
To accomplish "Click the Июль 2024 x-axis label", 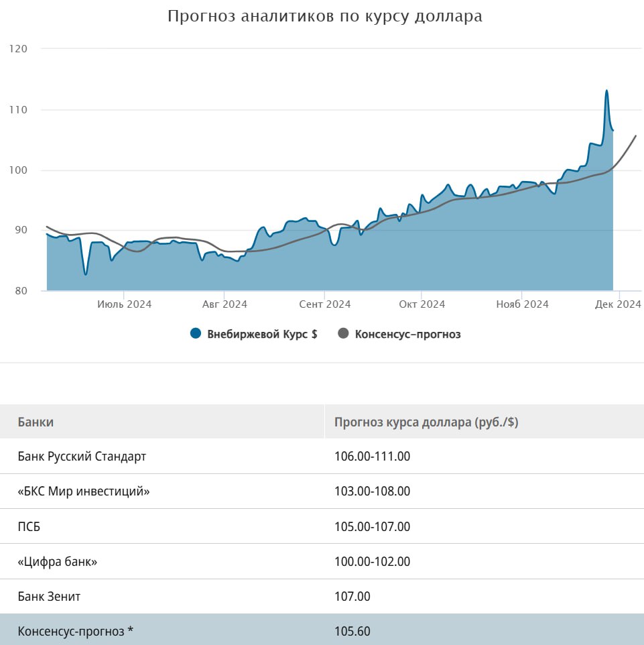I will click(124, 304).
